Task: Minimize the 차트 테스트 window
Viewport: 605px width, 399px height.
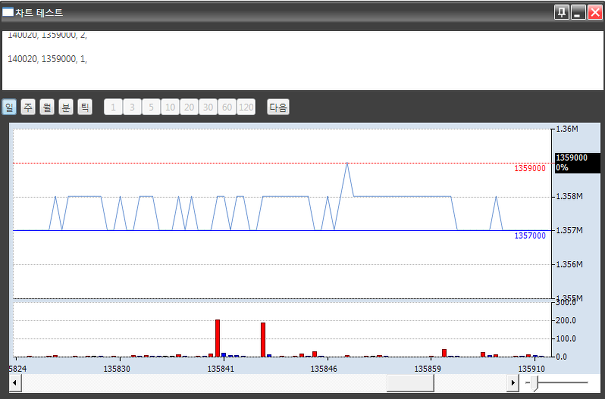Action: point(578,12)
